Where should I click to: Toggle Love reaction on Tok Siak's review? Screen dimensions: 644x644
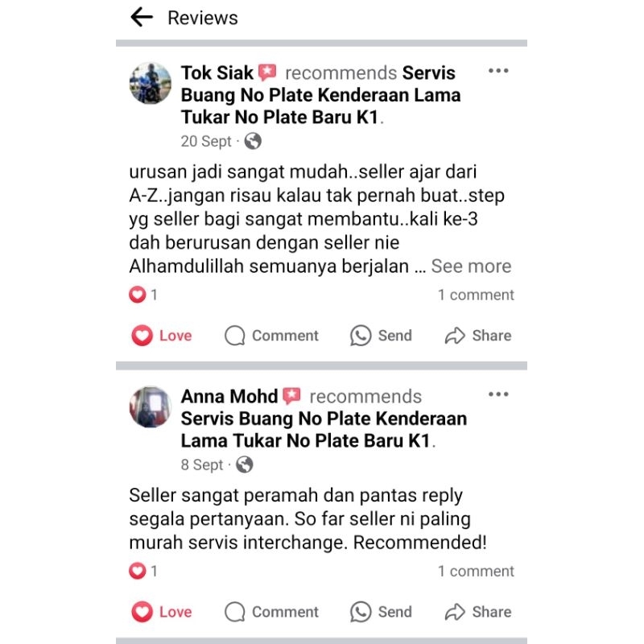162,336
